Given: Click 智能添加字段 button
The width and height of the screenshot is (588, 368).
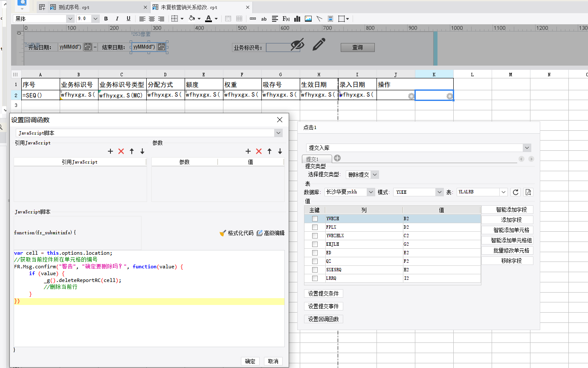Looking at the screenshot, I should [507, 210].
